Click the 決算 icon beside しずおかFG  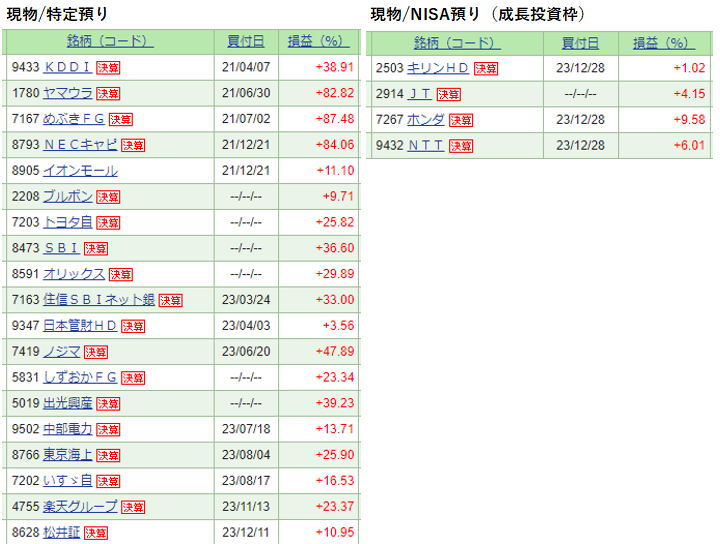click(133, 378)
